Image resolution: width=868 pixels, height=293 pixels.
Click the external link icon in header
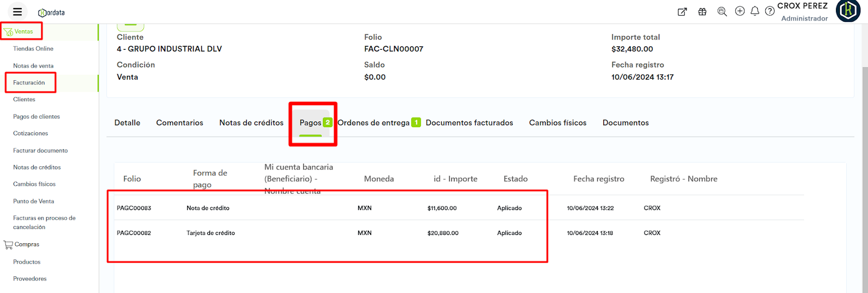click(682, 12)
